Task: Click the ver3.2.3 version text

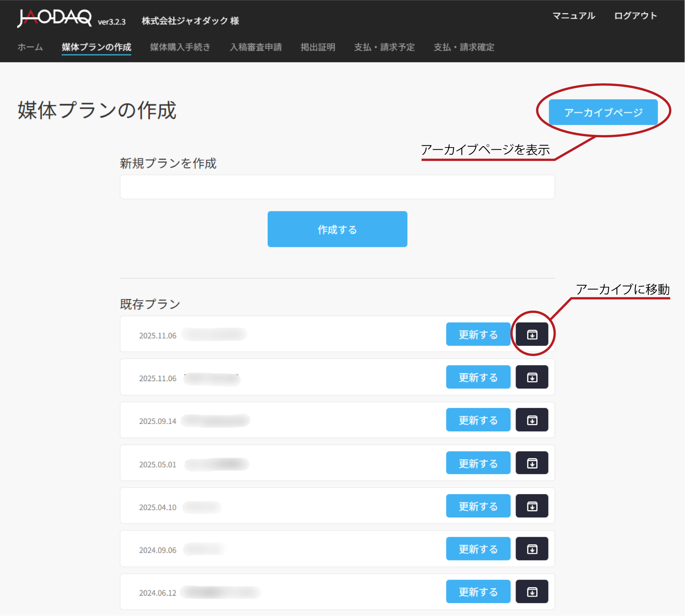Action: pyautogui.click(x=111, y=22)
